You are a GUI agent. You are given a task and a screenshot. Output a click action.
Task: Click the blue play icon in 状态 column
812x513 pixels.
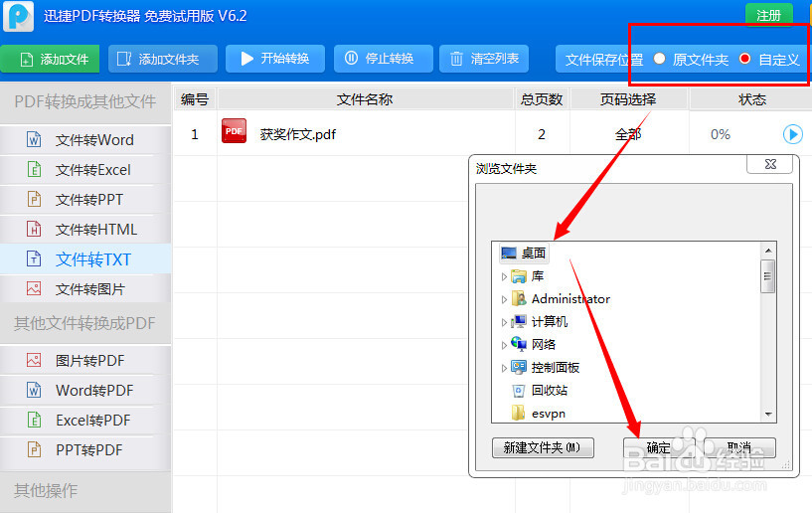tap(793, 135)
